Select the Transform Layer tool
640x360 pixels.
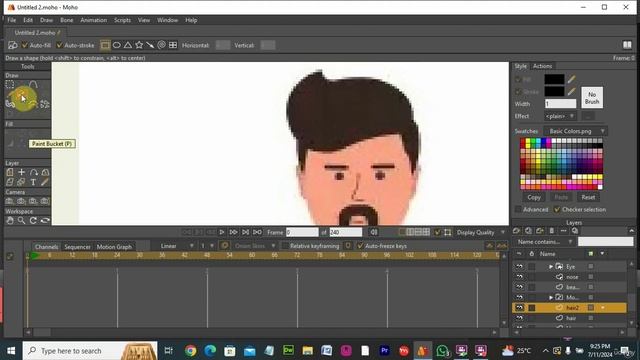click(10, 172)
